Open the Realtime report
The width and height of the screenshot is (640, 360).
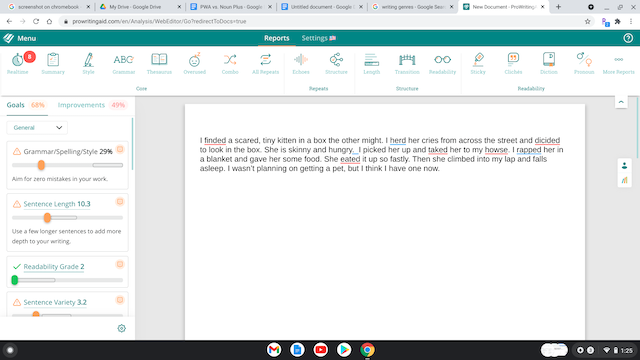click(x=18, y=63)
